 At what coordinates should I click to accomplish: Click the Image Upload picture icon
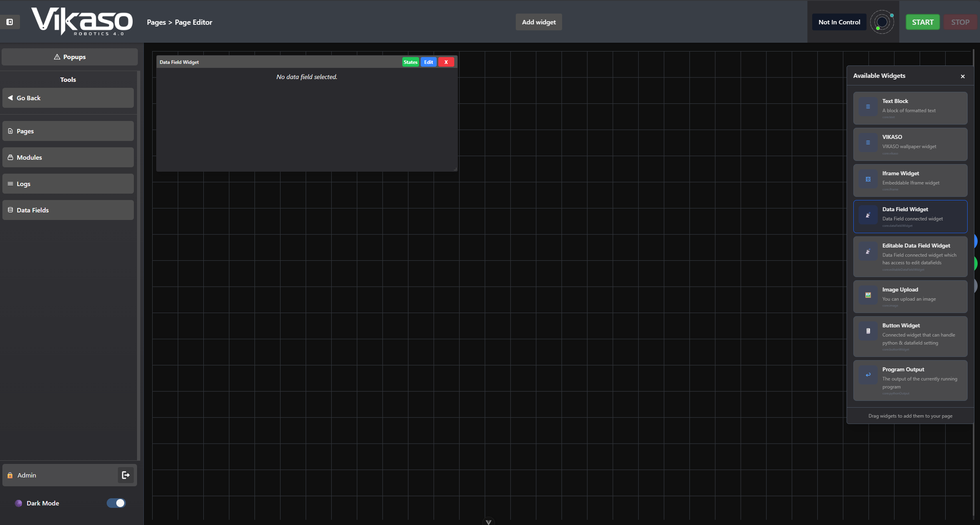[x=868, y=295]
